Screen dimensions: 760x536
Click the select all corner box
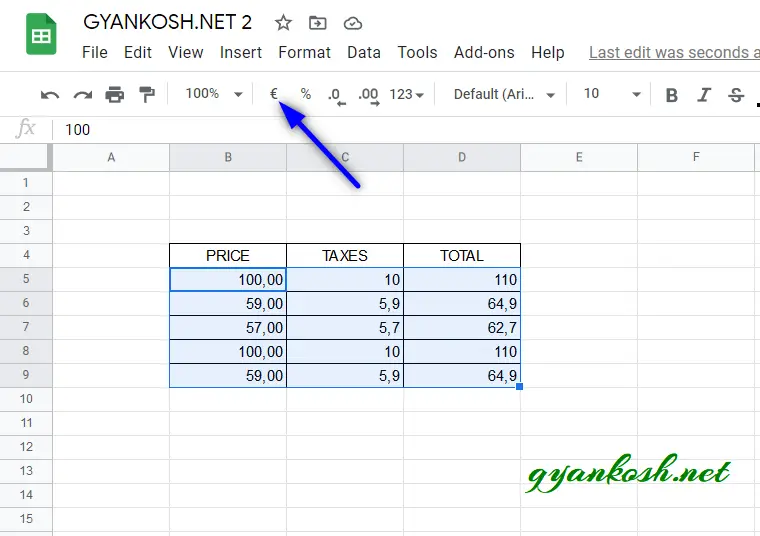[26, 158]
